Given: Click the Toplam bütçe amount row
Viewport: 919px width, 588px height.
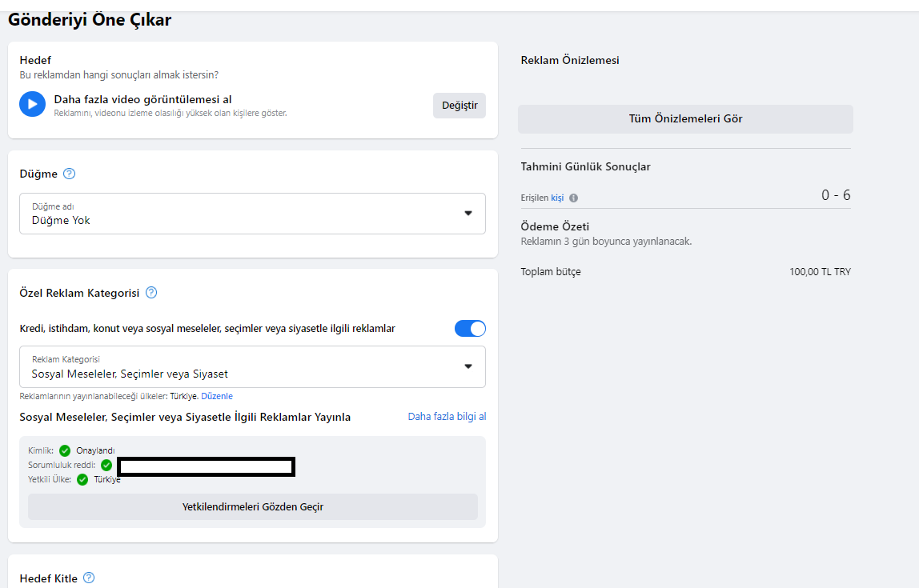Looking at the screenshot, I should 686,272.
